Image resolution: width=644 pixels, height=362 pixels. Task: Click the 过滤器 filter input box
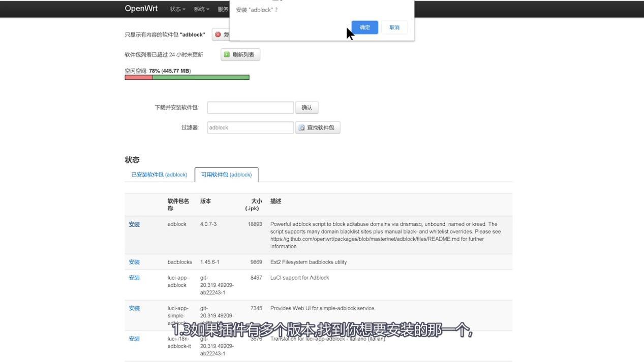(x=250, y=127)
